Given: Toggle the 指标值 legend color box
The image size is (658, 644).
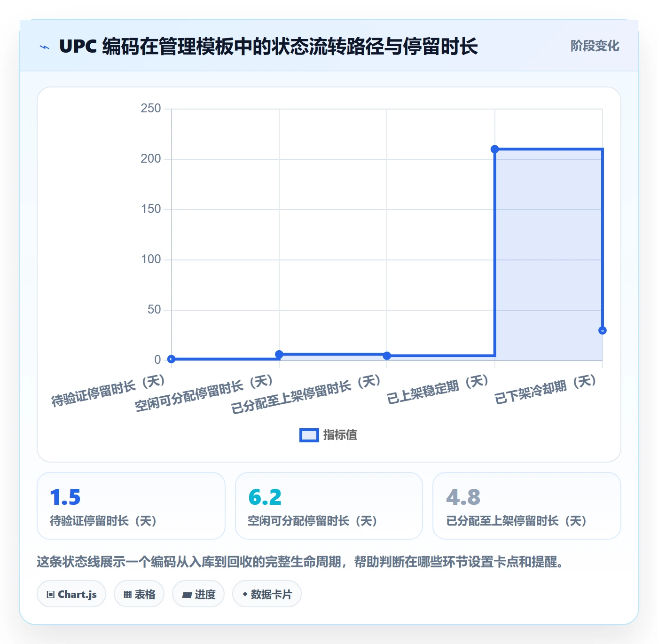Looking at the screenshot, I should [x=309, y=435].
